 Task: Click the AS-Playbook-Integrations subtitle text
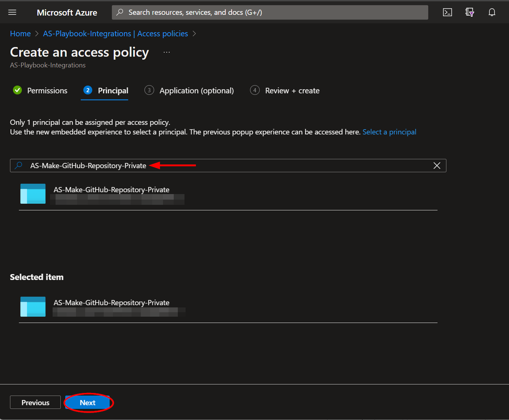pyautogui.click(x=48, y=65)
